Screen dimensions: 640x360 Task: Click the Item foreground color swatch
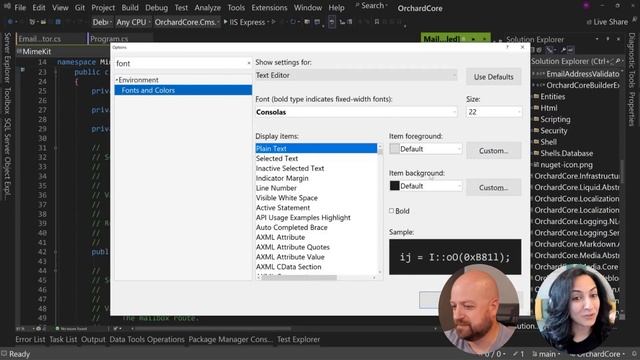pos(394,149)
